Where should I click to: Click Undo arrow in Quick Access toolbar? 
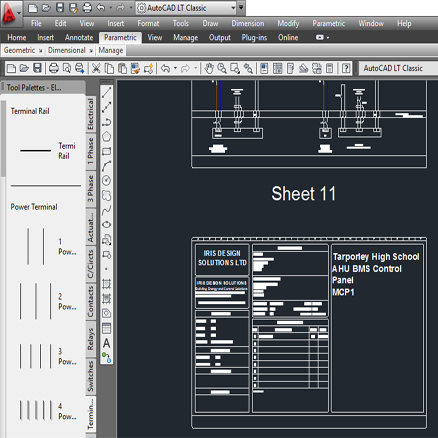point(101,7)
